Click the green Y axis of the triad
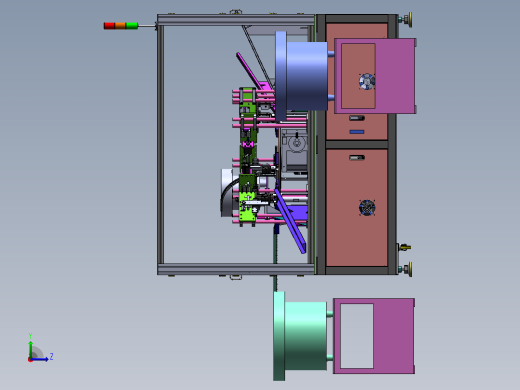 point(30,349)
